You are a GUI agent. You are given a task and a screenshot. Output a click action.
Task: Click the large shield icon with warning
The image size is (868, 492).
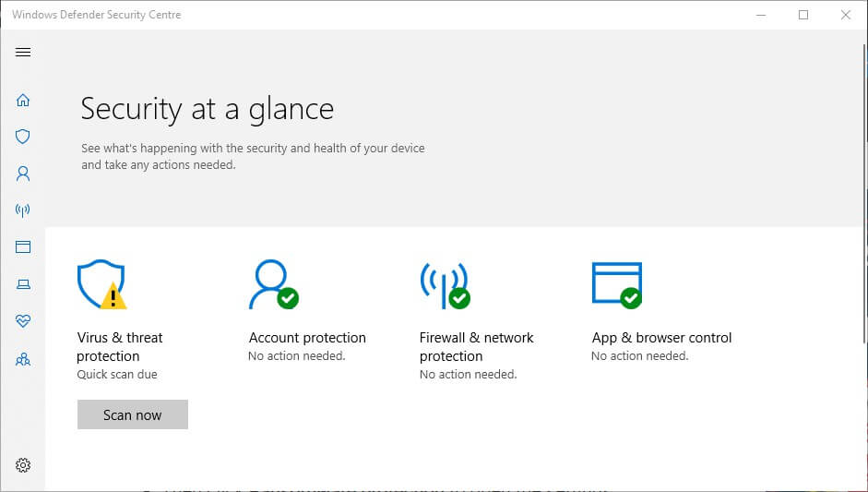coord(101,284)
